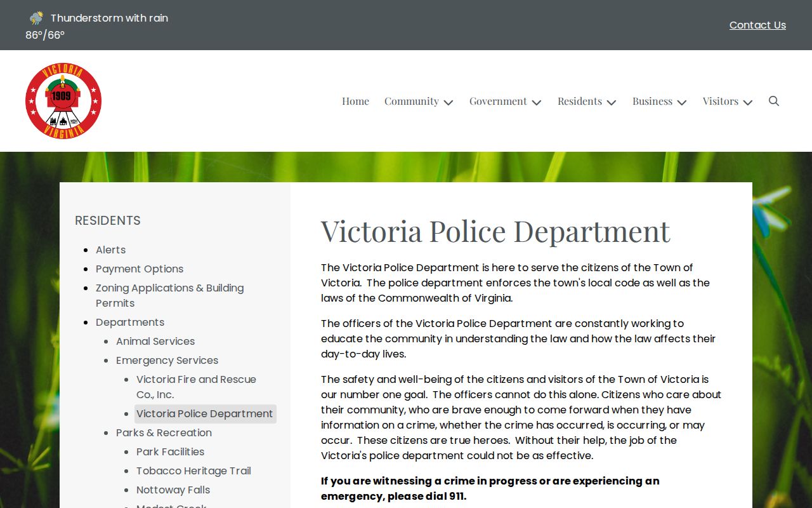Open the Business nav item
This screenshot has width=812, height=508.
click(652, 101)
